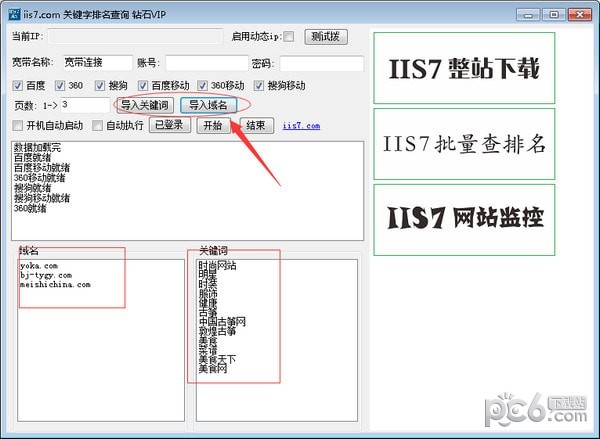The image size is (600, 439).
Task: Click the IIS7 批量查排名 banner
Action: pyautogui.click(x=464, y=144)
